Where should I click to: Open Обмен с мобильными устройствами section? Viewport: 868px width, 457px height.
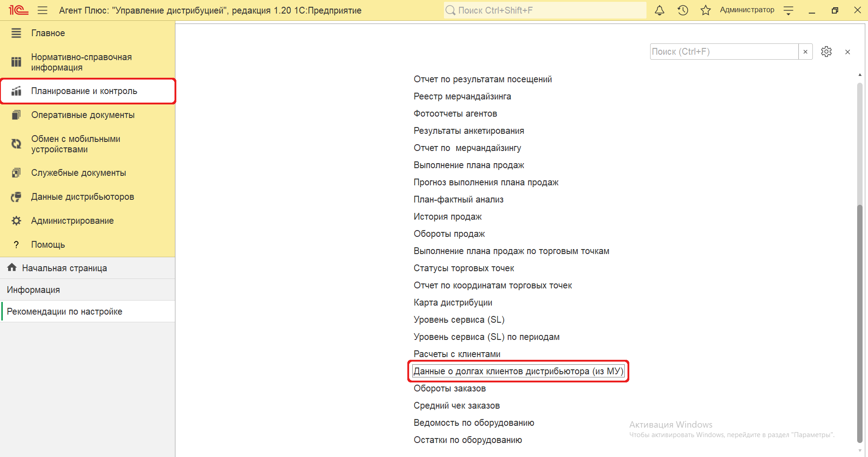pyautogui.click(x=88, y=144)
